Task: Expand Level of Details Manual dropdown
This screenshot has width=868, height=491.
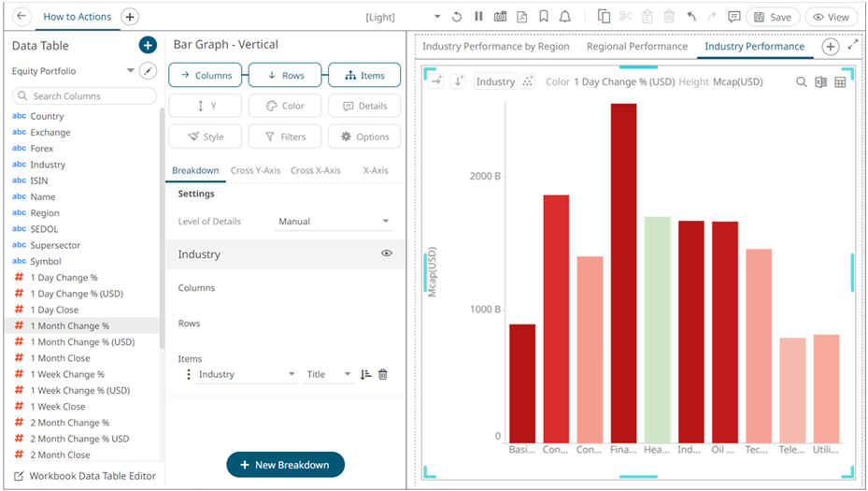Action: point(334,222)
